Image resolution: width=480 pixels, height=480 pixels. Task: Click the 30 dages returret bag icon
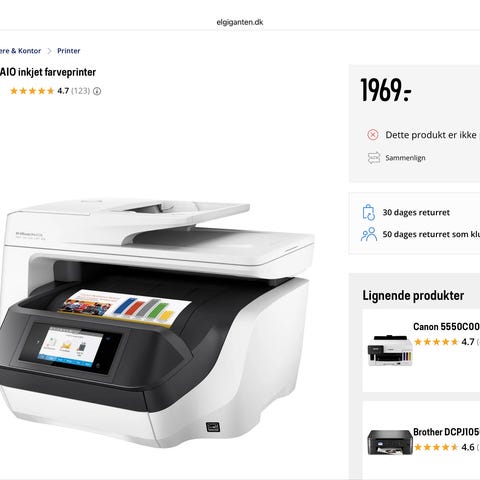[x=369, y=212]
